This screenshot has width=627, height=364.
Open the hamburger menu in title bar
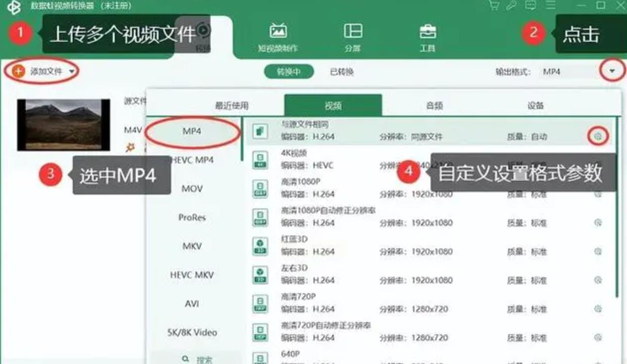pyautogui.click(x=551, y=6)
